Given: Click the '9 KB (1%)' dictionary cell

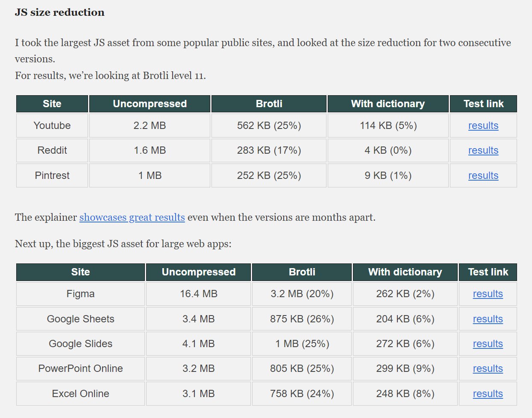Looking at the screenshot, I should [388, 175].
